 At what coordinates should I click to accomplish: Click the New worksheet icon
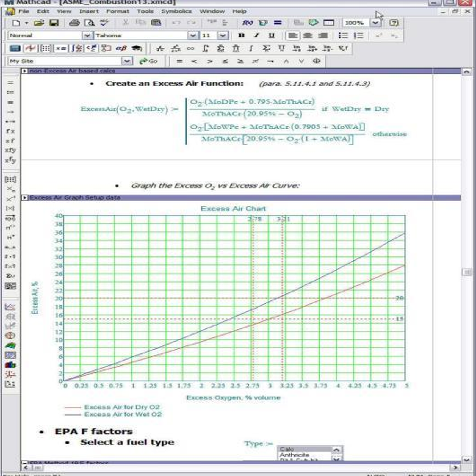coord(16,23)
